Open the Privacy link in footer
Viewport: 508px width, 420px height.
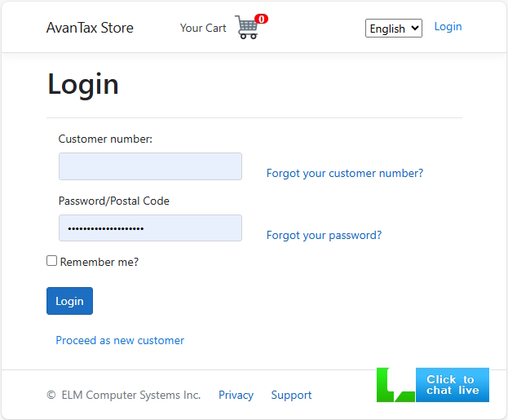tap(236, 396)
